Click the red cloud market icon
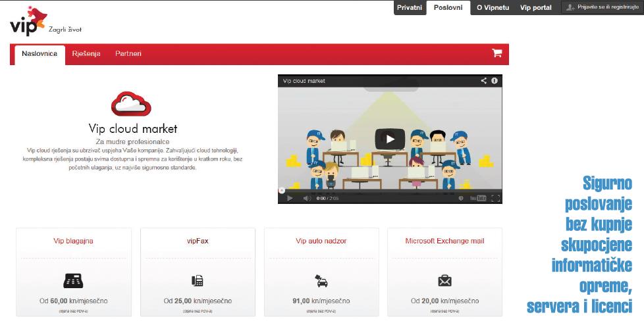The height and width of the screenshot is (323, 644). click(131, 104)
